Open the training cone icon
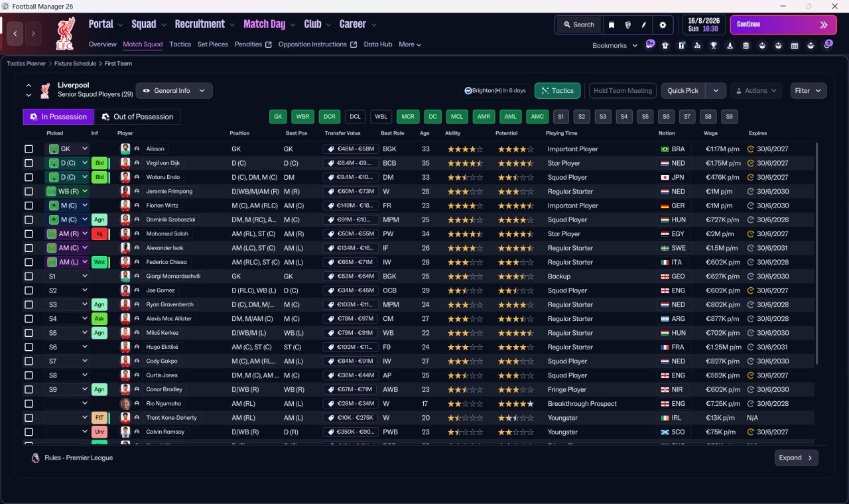Viewport: 849px width, 504px height. pyautogui.click(x=730, y=46)
